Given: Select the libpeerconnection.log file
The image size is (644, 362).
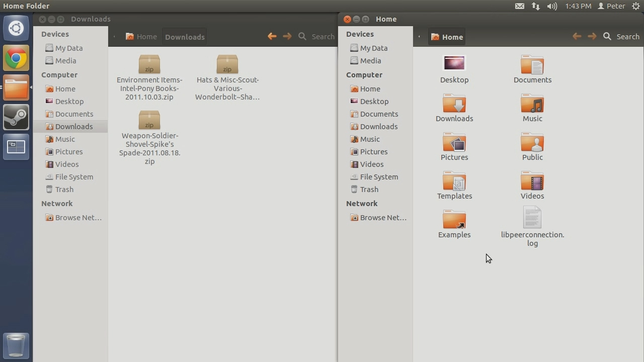Looking at the screenshot, I should coord(532,227).
